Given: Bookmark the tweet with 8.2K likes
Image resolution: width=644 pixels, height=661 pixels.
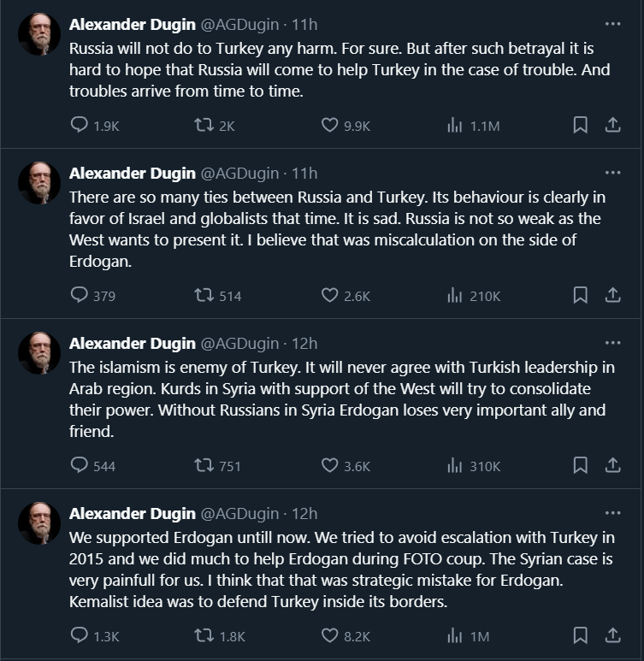Looking at the screenshot, I should (x=580, y=635).
